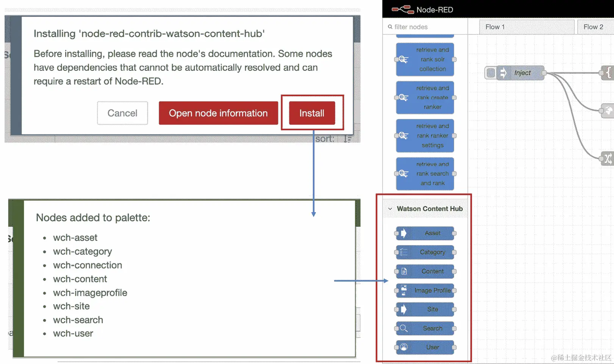
Task: Click wch-content in the added nodes list
Action: click(80, 279)
